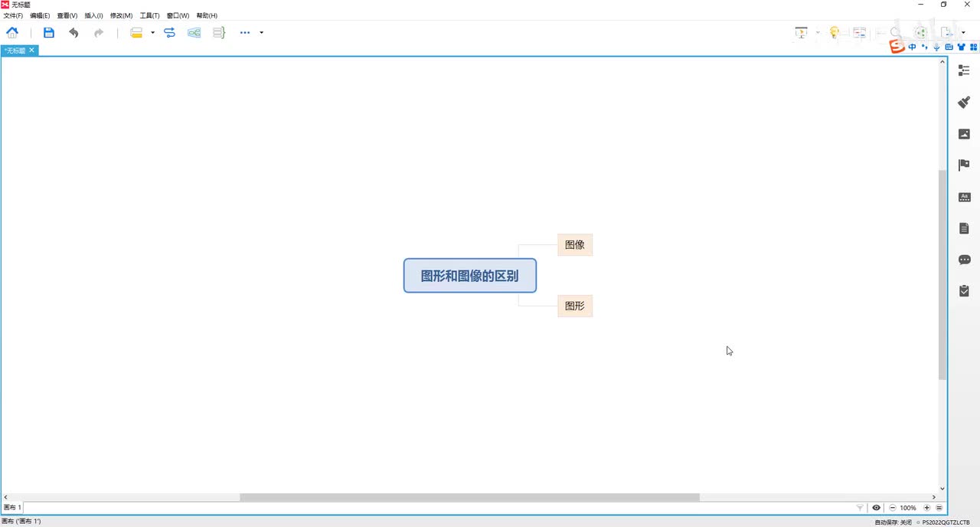Image resolution: width=980 pixels, height=527 pixels.
Task: Click the 100% zoom level value
Action: coord(908,508)
